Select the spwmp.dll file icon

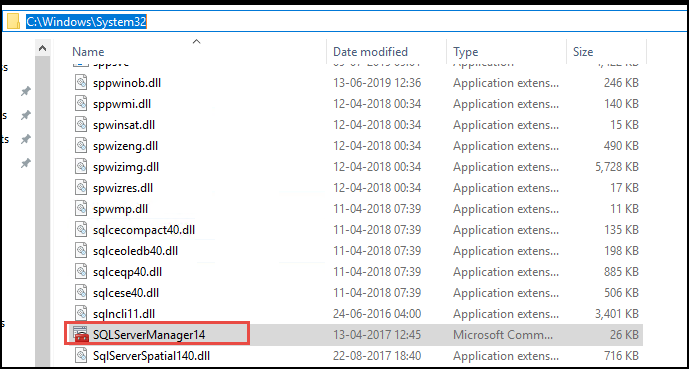coord(81,209)
